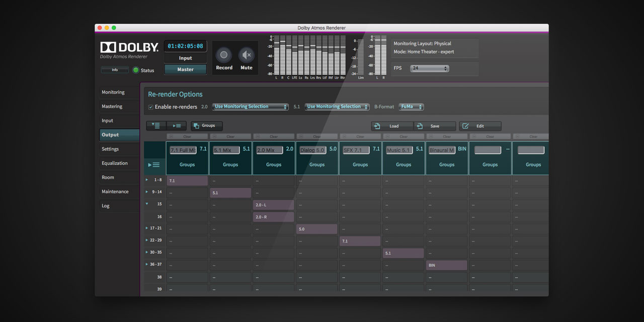The height and width of the screenshot is (322, 644).
Task: Click the list icon in the matrix header corner
Action: 154,165
